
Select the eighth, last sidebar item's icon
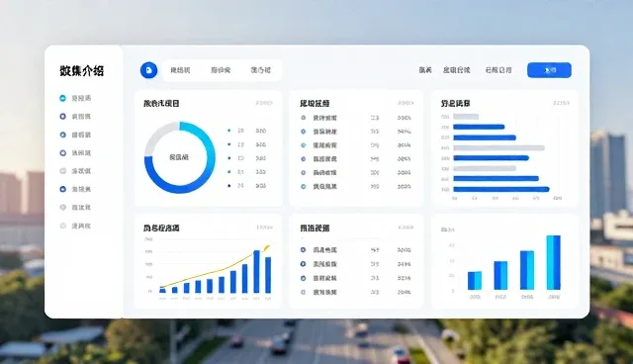pos(62,226)
